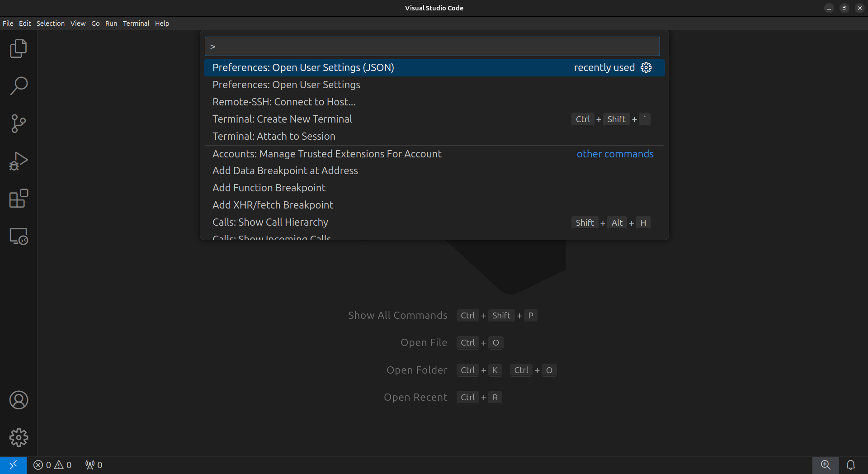Open the Selection menu
This screenshot has height=474, width=868.
(x=50, y=24)
